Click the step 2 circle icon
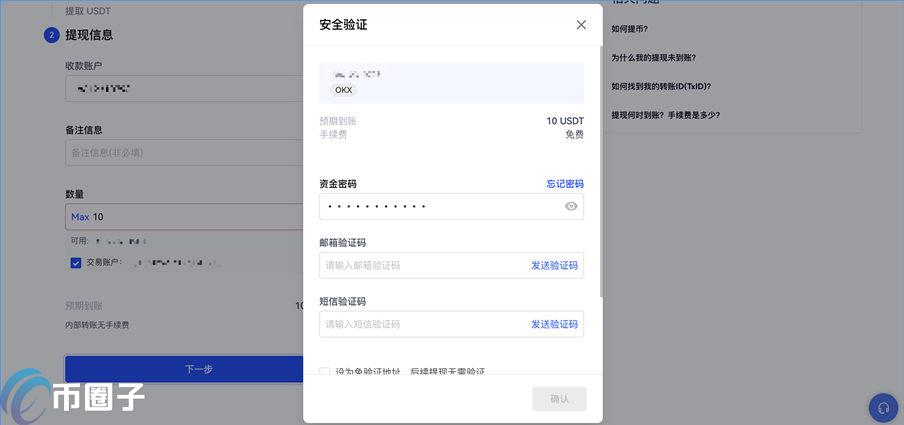 tap(51, 35)
